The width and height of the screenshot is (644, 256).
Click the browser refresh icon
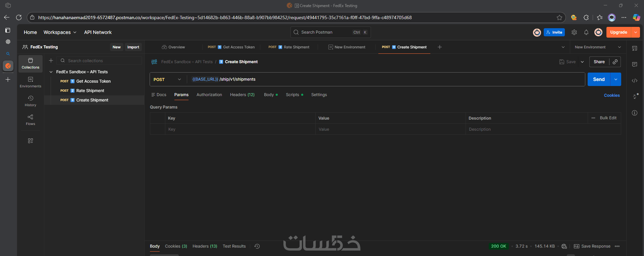(19, 17)
